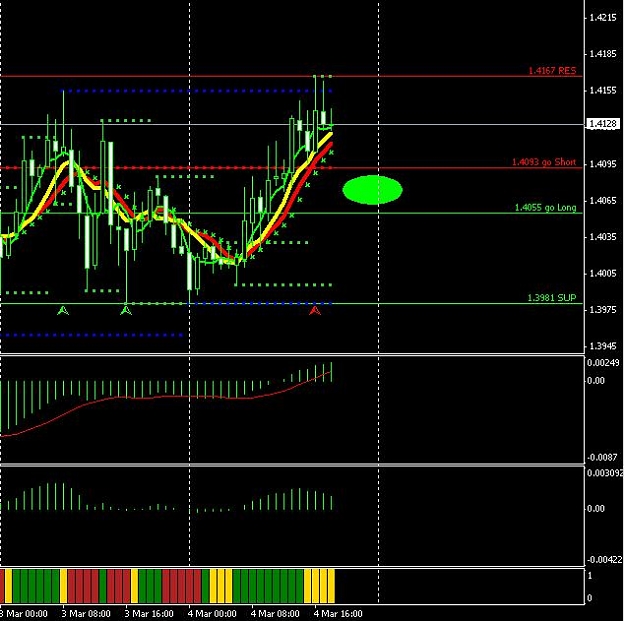
Task: Click scale value 1 of the color bar panel
Action: [590, 576]
